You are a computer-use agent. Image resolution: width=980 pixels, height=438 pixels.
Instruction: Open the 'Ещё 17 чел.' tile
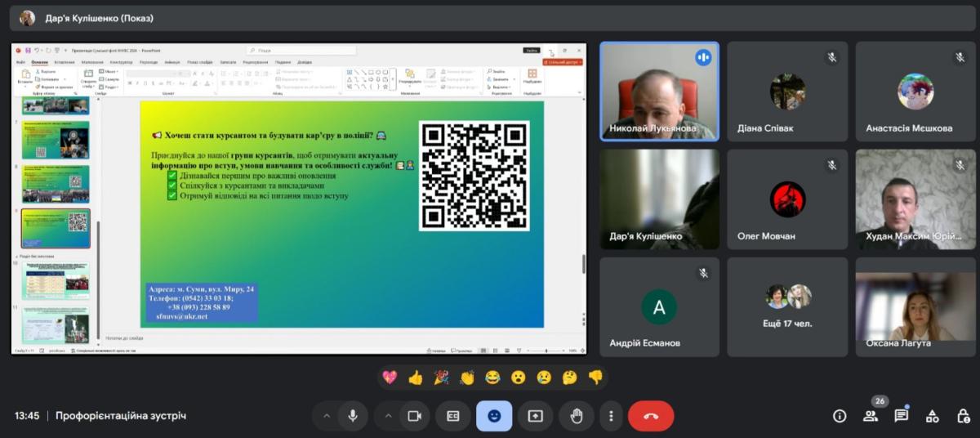pos(787,306)
